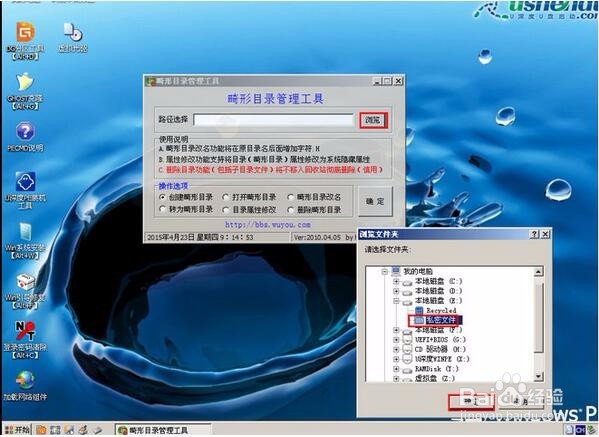Open the Windows boot repair toolbox icon
Screen dimensions: 599x437
25,282
